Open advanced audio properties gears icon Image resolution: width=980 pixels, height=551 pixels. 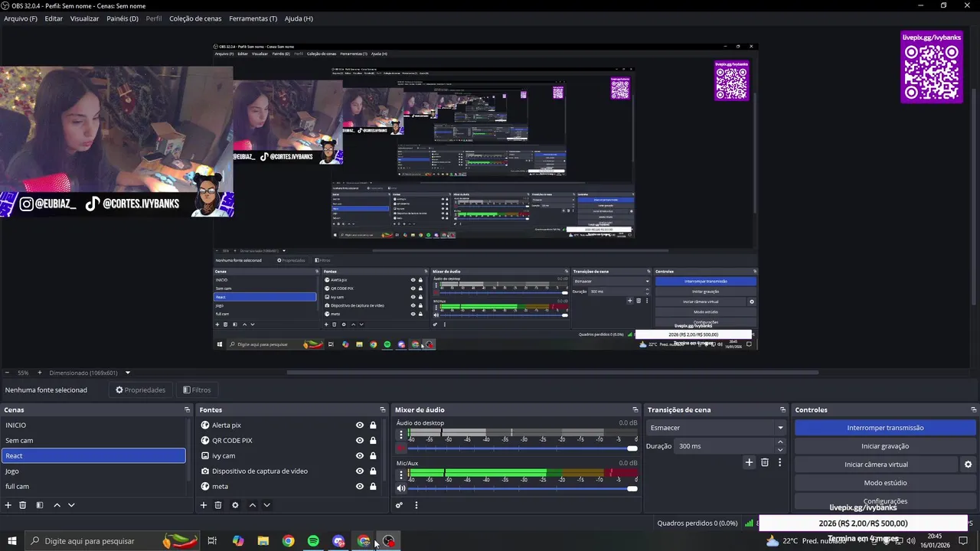pos(399,505)
